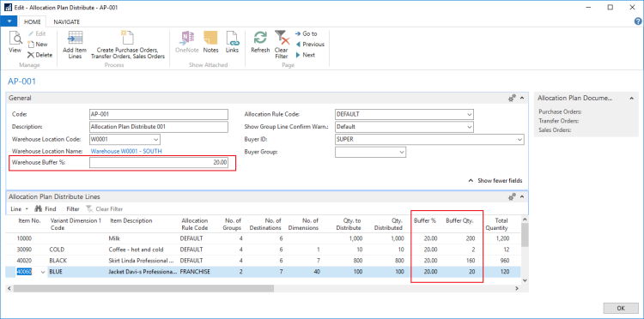Click Go to in ribbon

coord(307,33)
